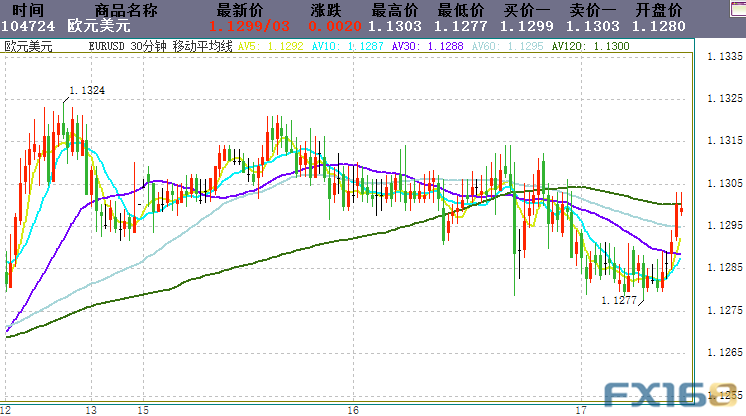Click date label 12 on time axis

[6, 410]
